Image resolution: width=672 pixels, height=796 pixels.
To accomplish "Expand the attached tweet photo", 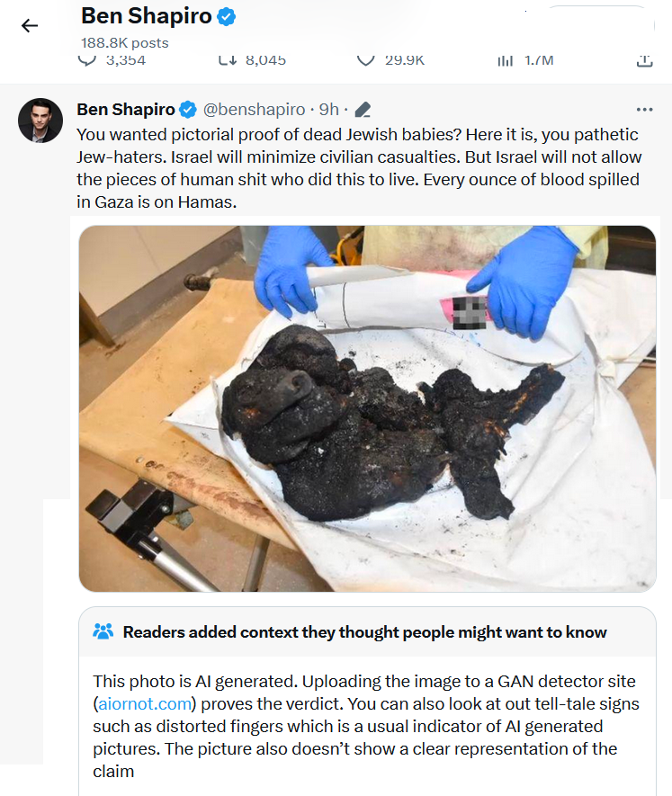I will coord(367,408).
